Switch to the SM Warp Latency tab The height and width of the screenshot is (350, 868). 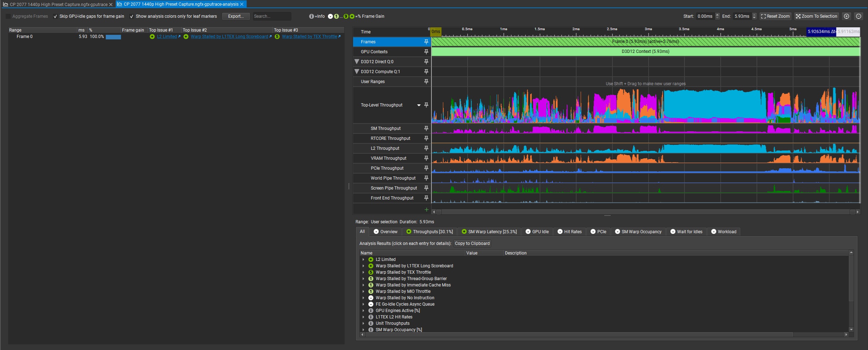tap(489, 232)
